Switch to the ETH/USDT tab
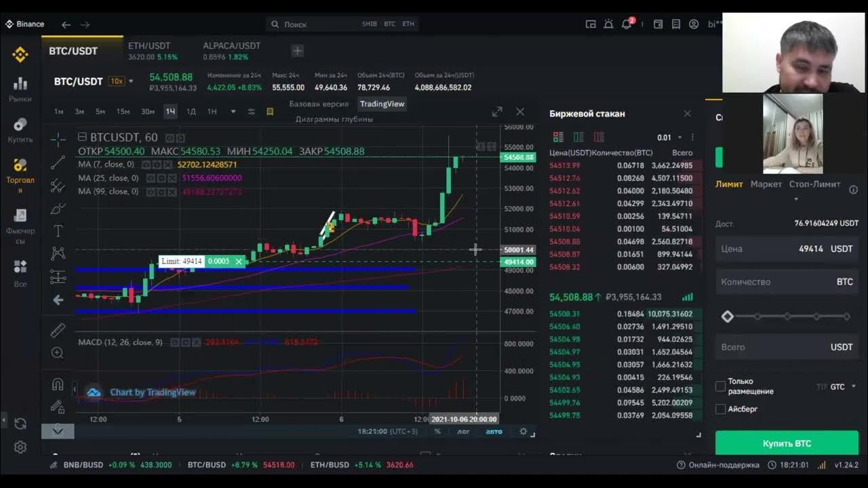This screenshot has height=488, width=868. pyautogui.click(x=153, y=51)
